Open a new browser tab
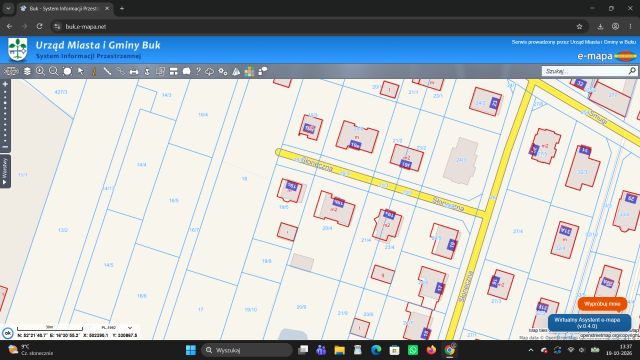Image resolution: width=640 pixels, height=360 pixels. pyautogui.click(x=122, y=8)
